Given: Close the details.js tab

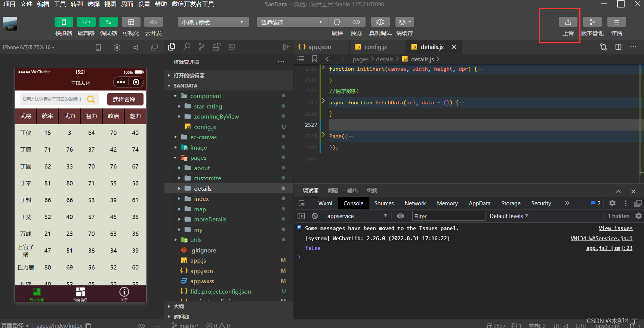Looking at the screenshot, I should [x=454, y=47].
